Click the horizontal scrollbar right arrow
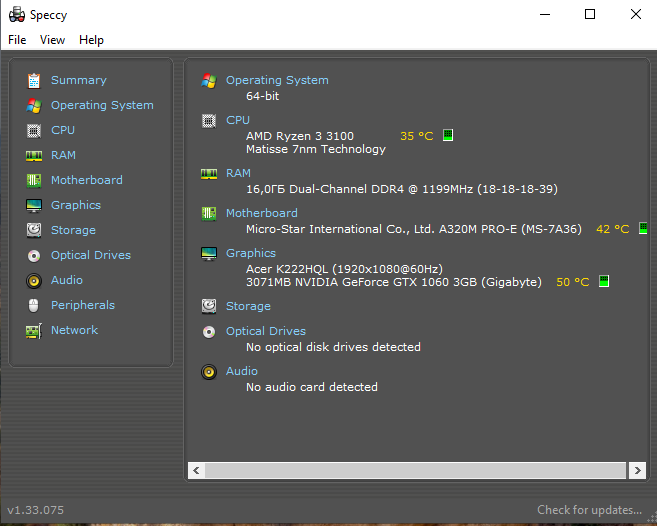 click(x=637, y=470)
